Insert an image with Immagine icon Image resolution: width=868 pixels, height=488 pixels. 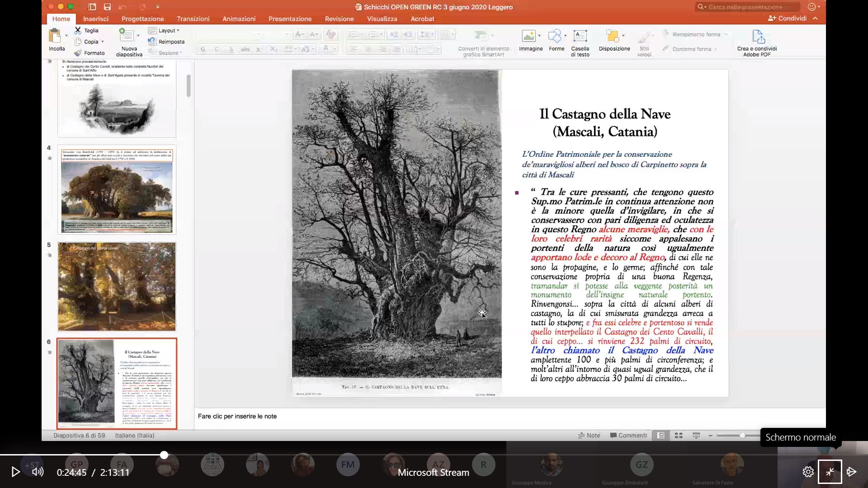[x=528, y=36]
